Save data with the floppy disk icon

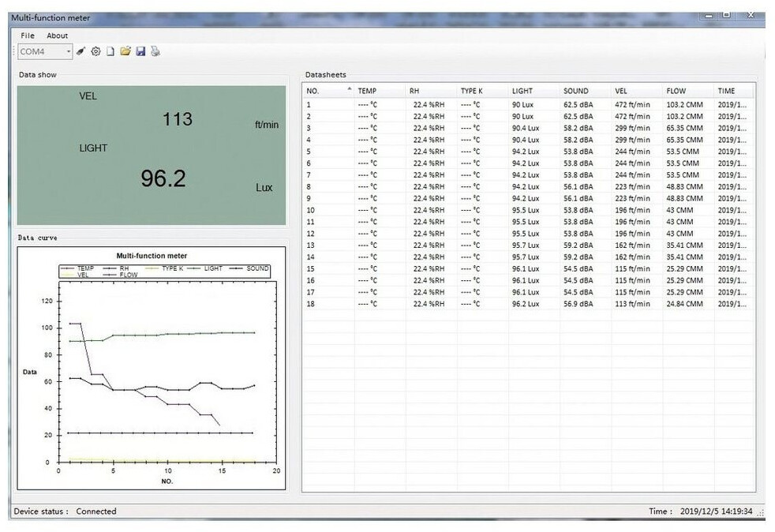(x=140, y=52)
